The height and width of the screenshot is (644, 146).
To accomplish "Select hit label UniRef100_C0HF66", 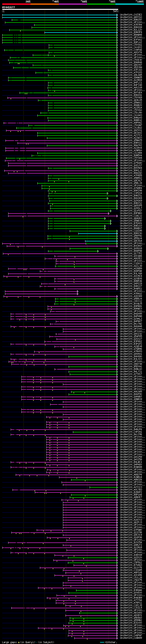I will (131, 50).
